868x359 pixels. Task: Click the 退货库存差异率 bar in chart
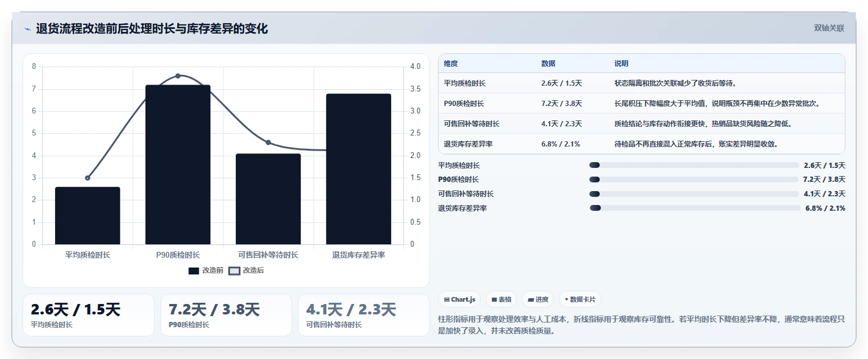[x=359, y=169]
